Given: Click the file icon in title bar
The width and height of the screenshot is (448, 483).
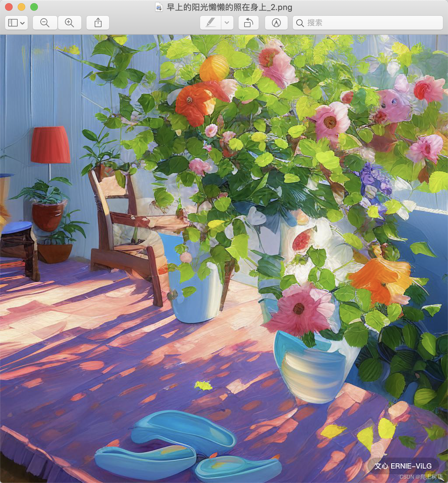Looking at the screenshot, I should 159,7.
